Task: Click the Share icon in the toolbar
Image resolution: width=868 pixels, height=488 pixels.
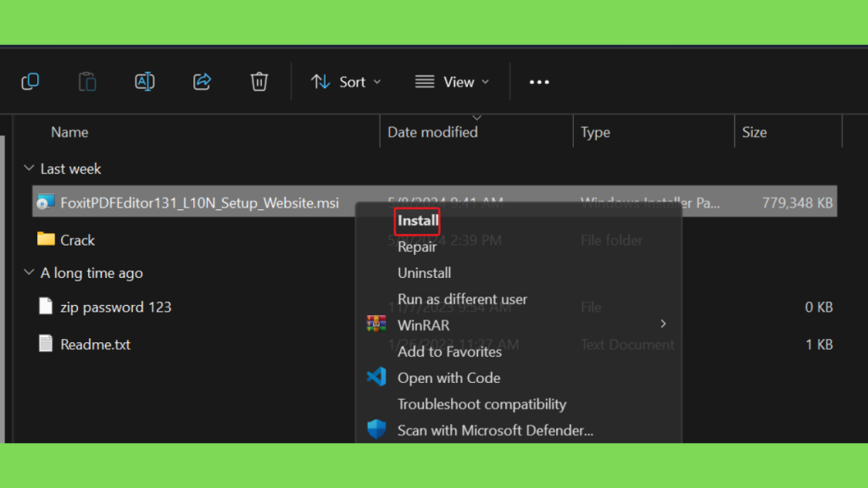Action: point(202,82)
